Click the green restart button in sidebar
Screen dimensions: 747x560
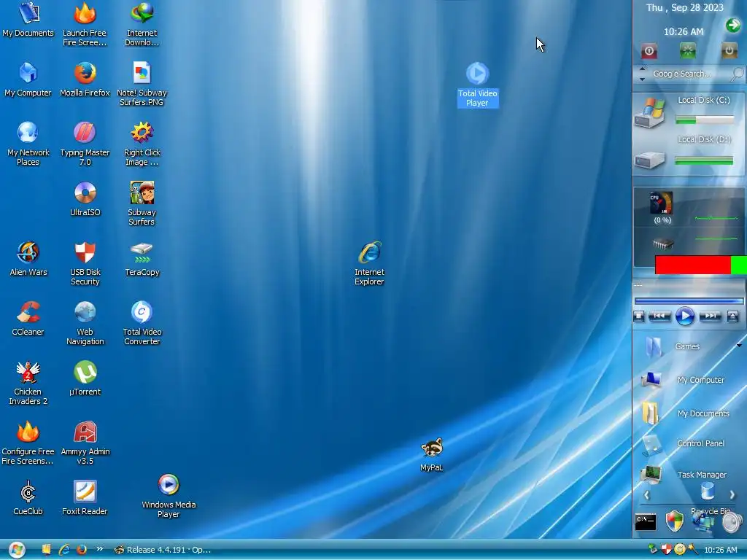pos(687,50)
